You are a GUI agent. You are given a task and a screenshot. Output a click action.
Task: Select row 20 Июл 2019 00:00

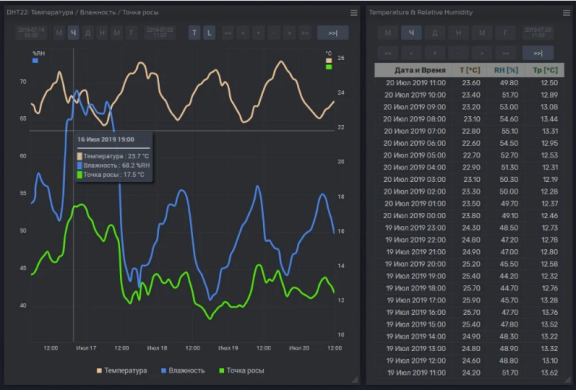[x=469, y=216]
